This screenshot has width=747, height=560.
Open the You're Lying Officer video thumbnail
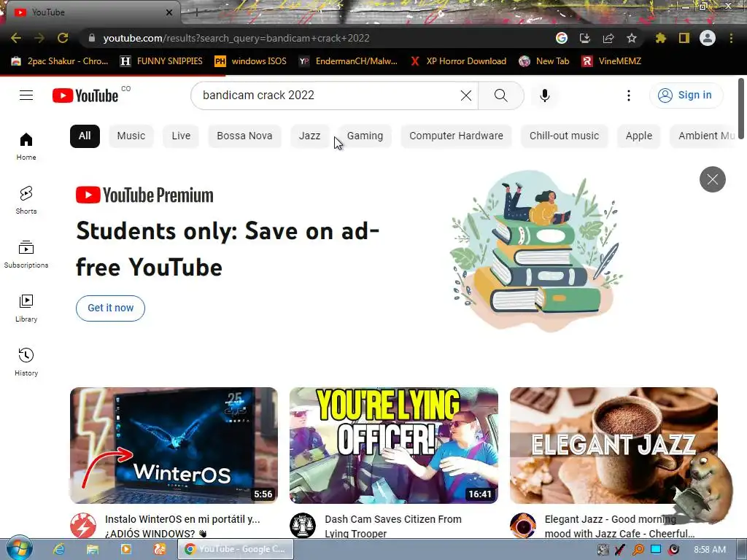[x=394, y=446]
